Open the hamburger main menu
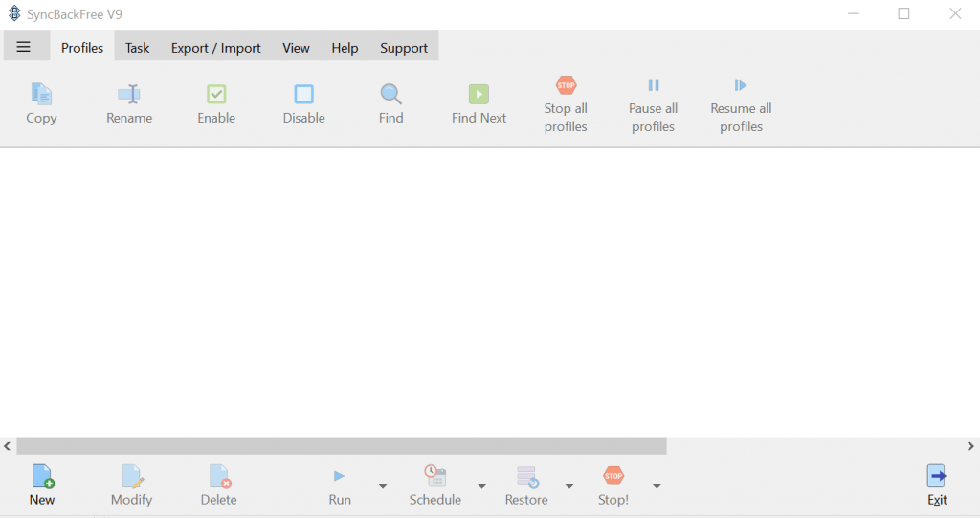 (x=24, y=47)
